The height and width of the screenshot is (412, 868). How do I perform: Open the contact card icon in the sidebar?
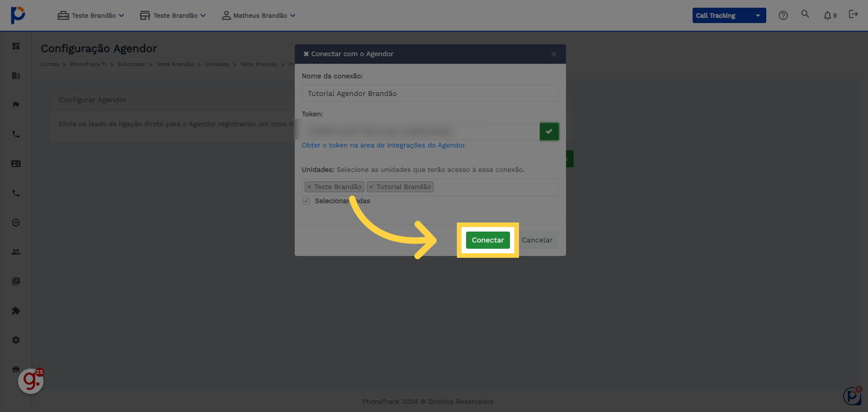(16, 164)
